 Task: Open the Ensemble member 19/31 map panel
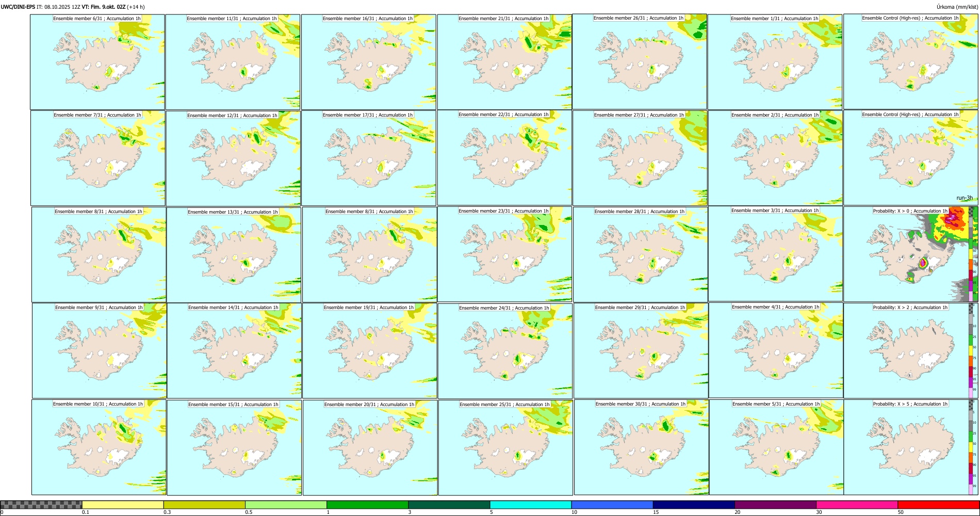(x=370, y=351)
